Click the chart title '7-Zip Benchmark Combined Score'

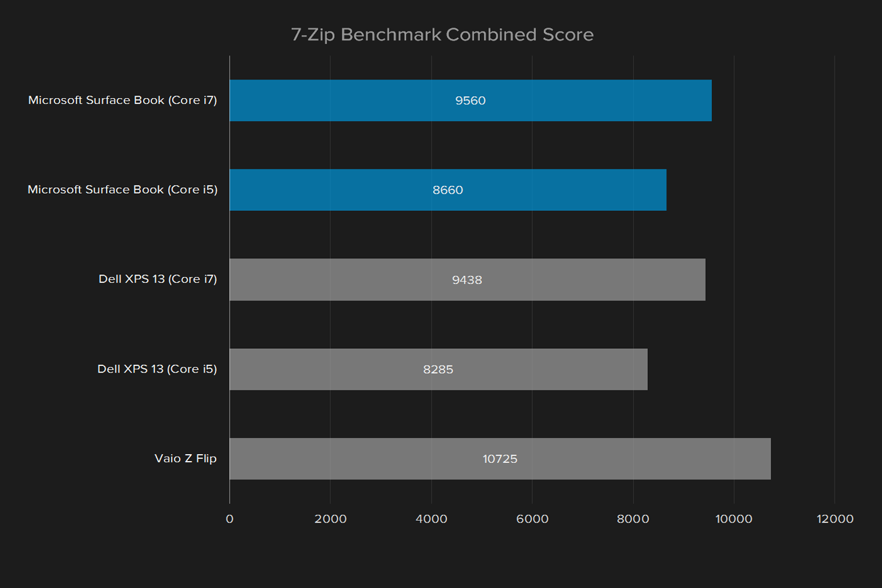click(442, 35)
